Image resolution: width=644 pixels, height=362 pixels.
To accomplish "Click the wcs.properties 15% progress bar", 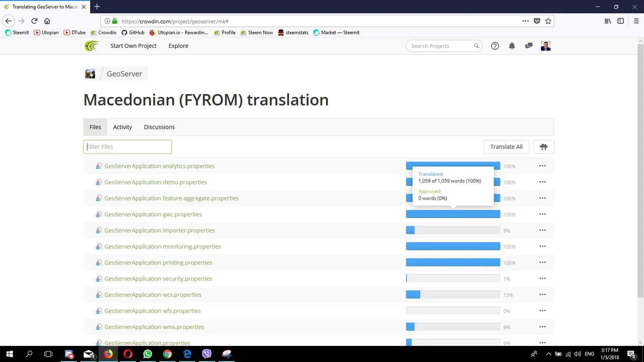I will (x=453, y=295).
